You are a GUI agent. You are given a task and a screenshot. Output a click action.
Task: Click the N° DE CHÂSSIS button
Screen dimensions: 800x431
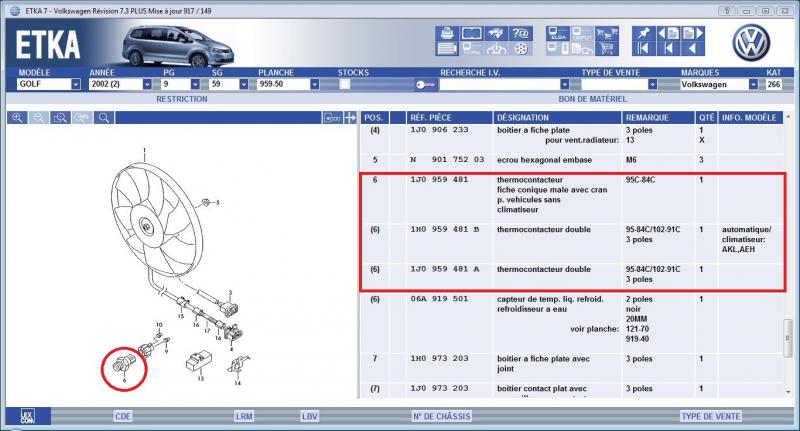click(441, 416)
